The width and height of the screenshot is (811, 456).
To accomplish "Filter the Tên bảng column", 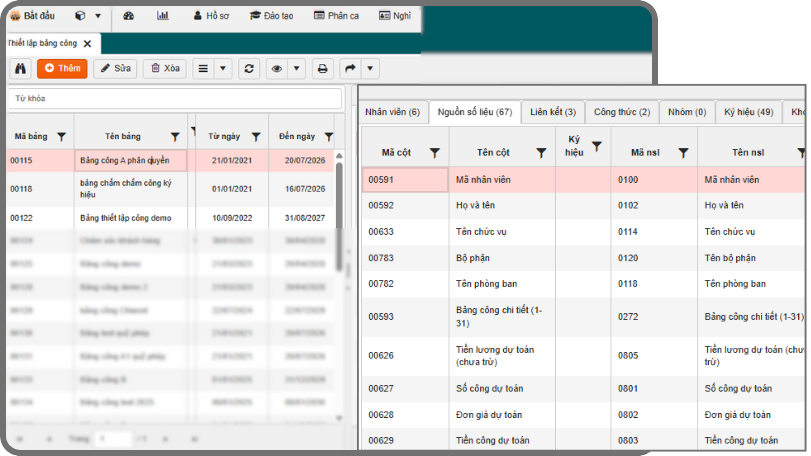I will [x=175, y=136].
